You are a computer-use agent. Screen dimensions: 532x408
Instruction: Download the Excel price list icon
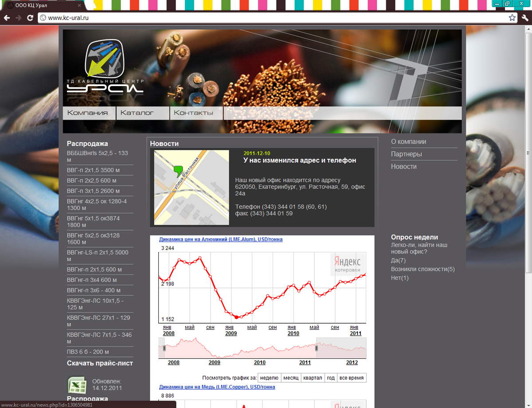coord(77,385)
